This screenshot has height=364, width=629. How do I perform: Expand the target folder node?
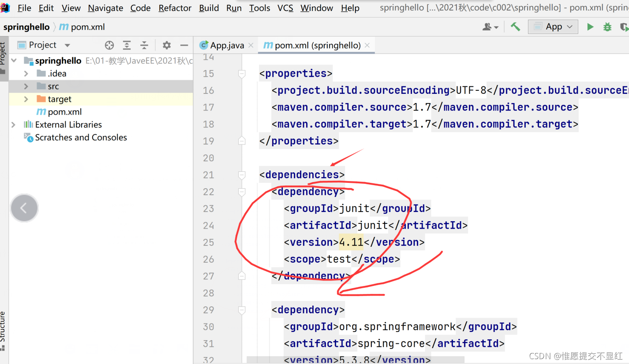point(26,99)
